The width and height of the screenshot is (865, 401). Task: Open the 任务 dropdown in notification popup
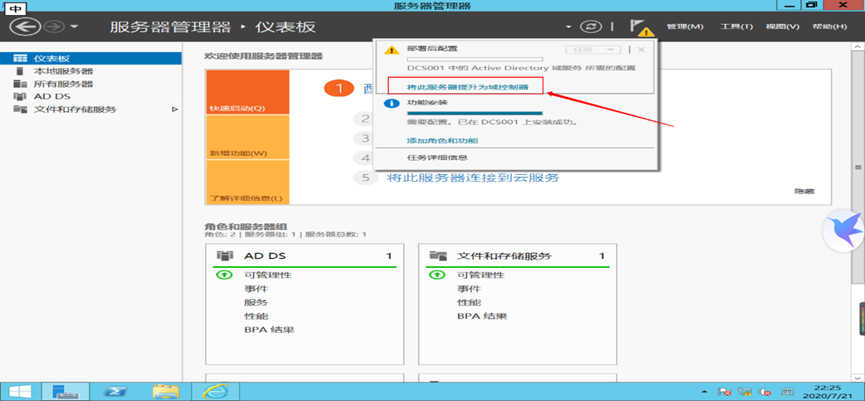(x=593, y=50)
